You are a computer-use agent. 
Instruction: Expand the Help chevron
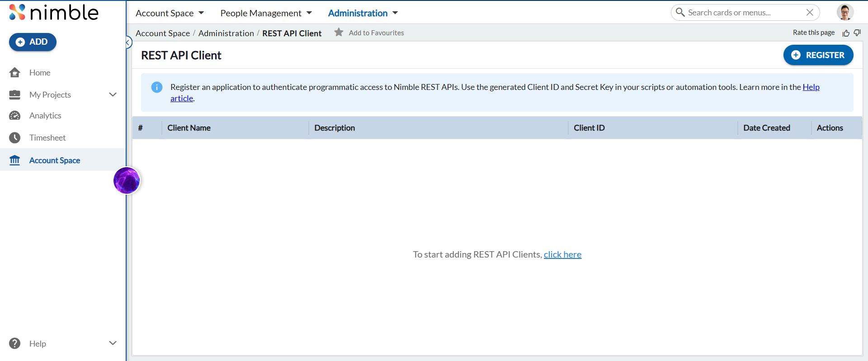[113, 343]
